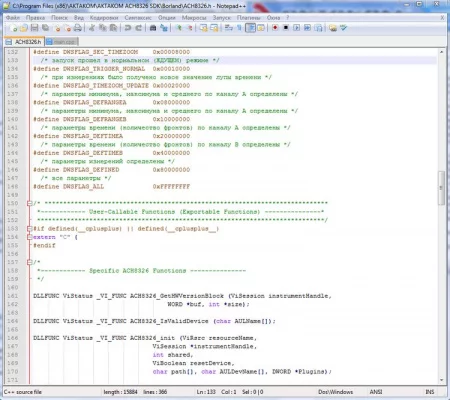Open the Макросы menu
Screen dimensions: 450x400
click(194, 18)
